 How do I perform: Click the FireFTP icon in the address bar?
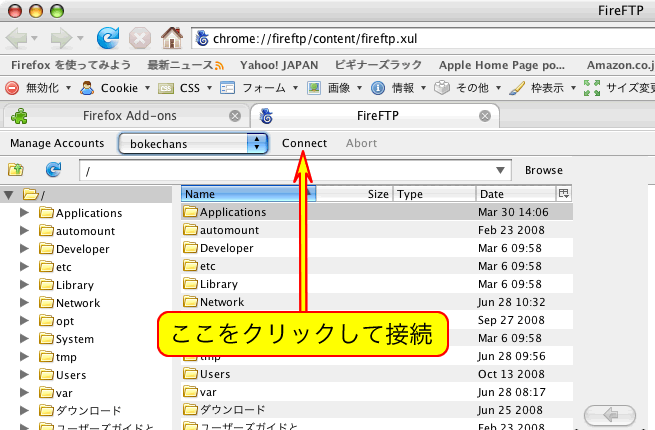click(202, 38)
